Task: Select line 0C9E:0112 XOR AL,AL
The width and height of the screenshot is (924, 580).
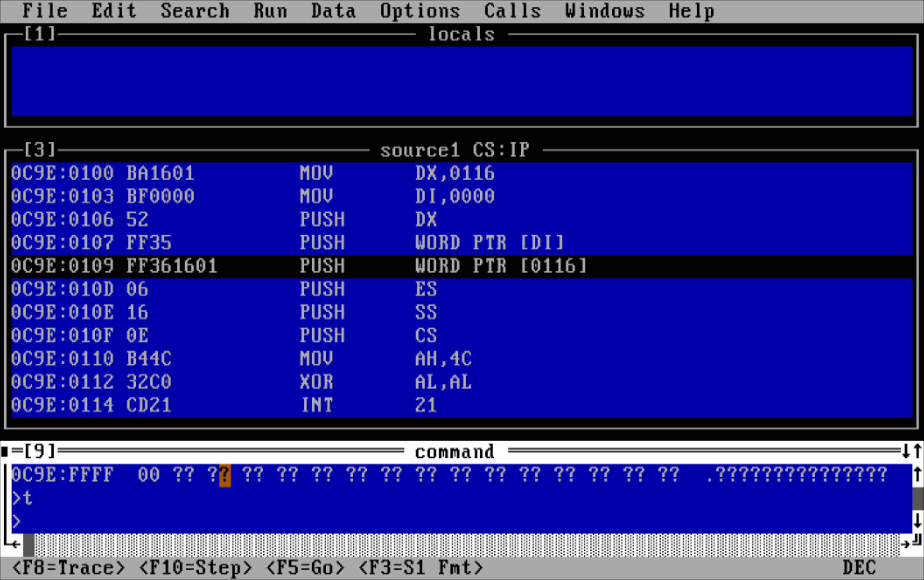Action: [x=462, y=382]
